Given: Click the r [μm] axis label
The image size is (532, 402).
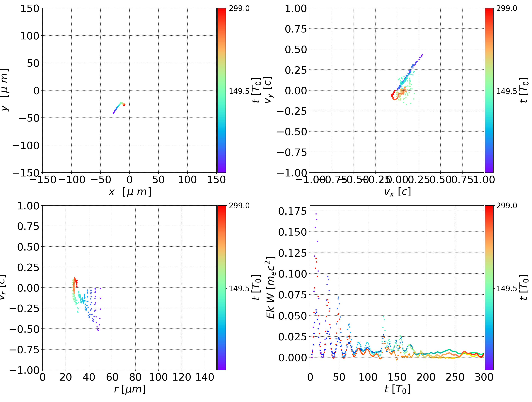Looking at the screenshot, I should [130, 389].
